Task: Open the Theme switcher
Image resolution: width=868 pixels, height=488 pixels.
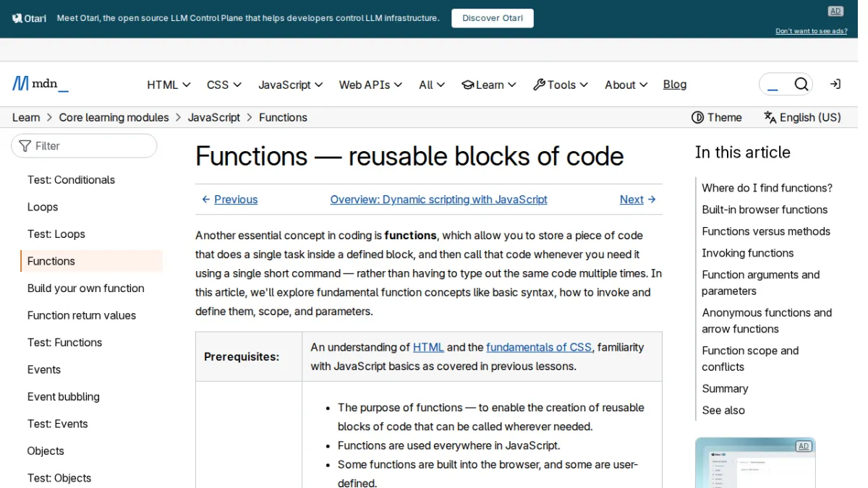Action: (x=717, y=117)
